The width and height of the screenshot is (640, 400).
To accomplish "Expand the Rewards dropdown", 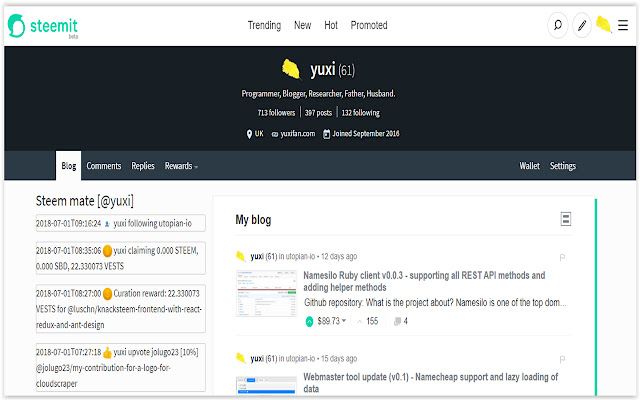I will click(x=181, y=166).
